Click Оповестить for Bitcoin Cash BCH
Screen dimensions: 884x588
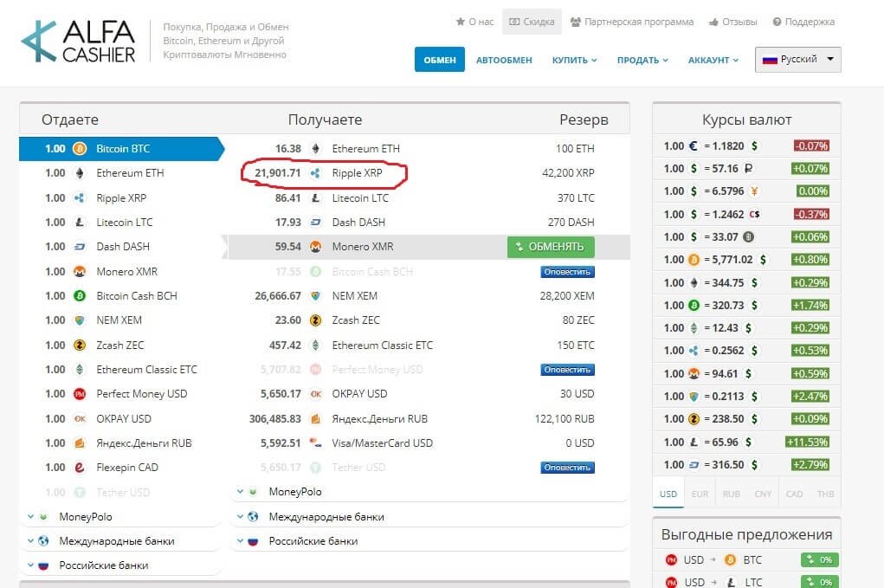tap(567, 272)
